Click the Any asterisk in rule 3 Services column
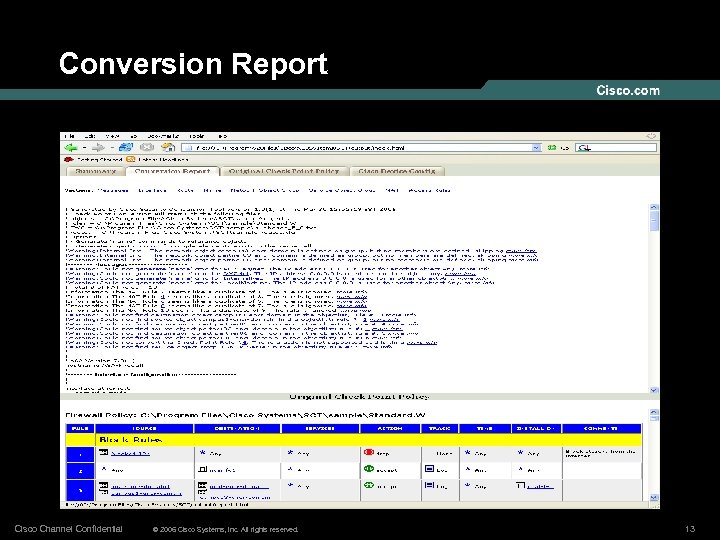The image size is (720, 540). (290, 485)
